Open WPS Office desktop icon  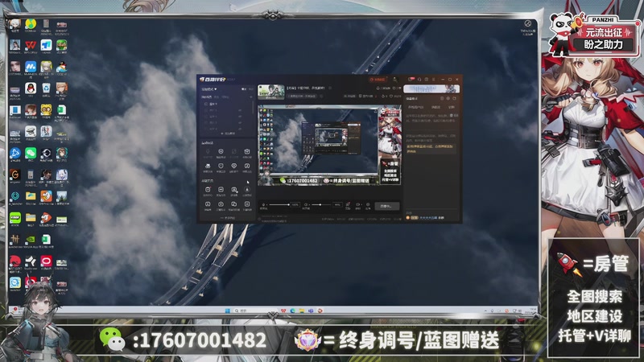click(x=30, y=44)
